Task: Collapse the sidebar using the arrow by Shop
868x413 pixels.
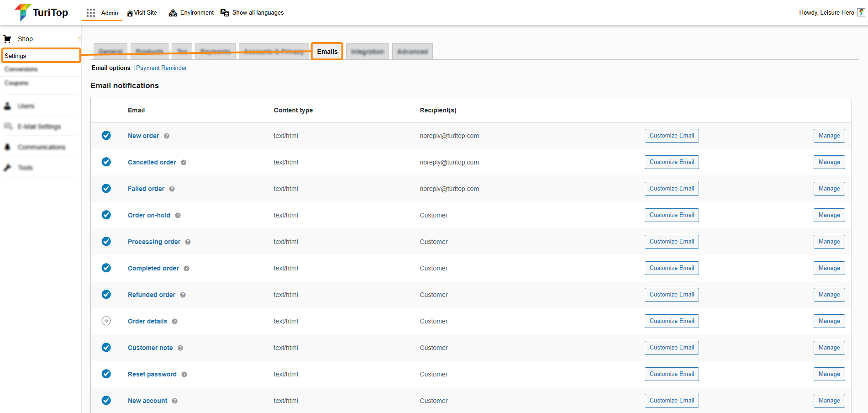Action: pos(79,38)
